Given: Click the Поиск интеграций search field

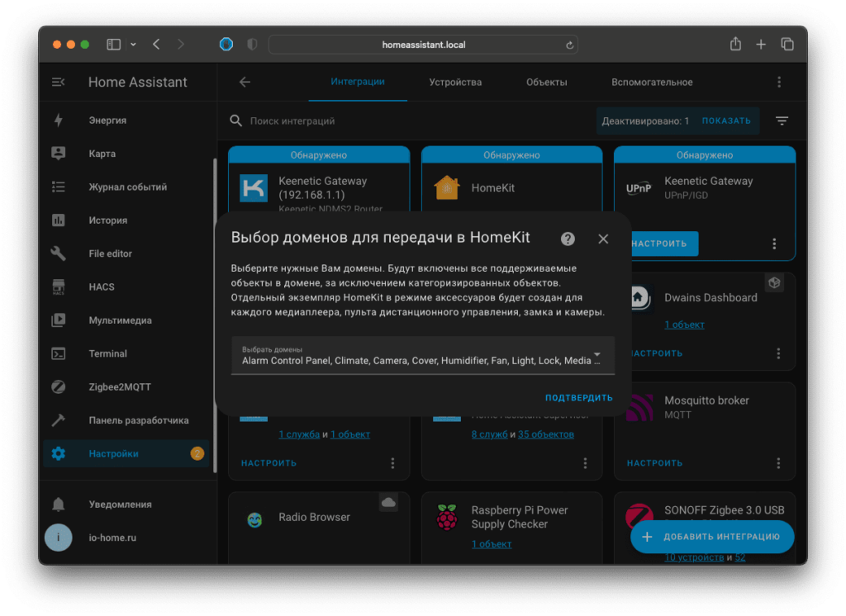Looking at the screenshot, I should [x=410, y=121].
